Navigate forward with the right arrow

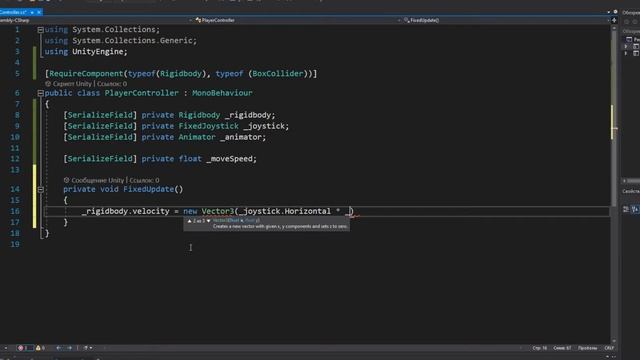(69, 348)
